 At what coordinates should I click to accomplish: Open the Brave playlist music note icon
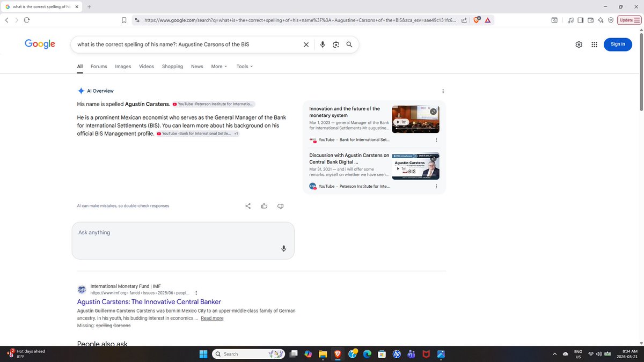(x=571, y=20)
